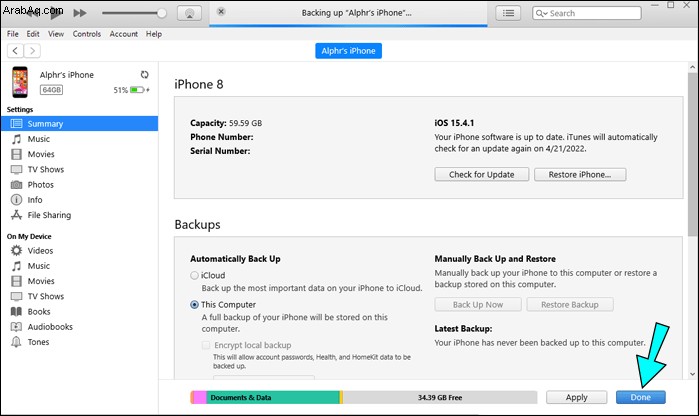This screenshot has height=416, width=699.
Task: Click the Check for Update button
Action: (x=481, y=175)
